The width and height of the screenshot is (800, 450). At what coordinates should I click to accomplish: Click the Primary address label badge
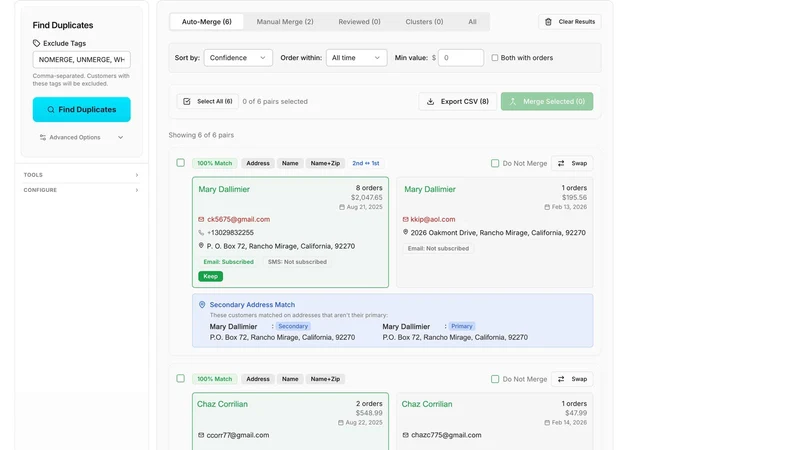click(462, 326)
